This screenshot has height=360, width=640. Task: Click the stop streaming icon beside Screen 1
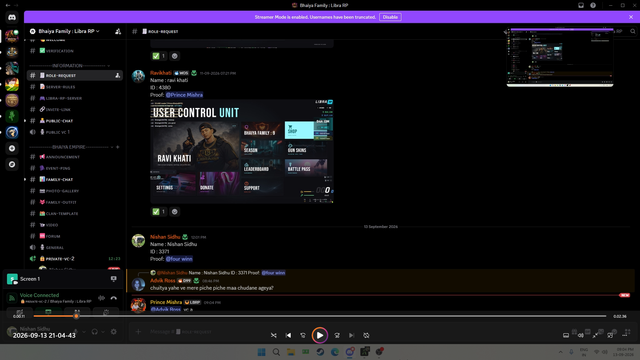113,279
